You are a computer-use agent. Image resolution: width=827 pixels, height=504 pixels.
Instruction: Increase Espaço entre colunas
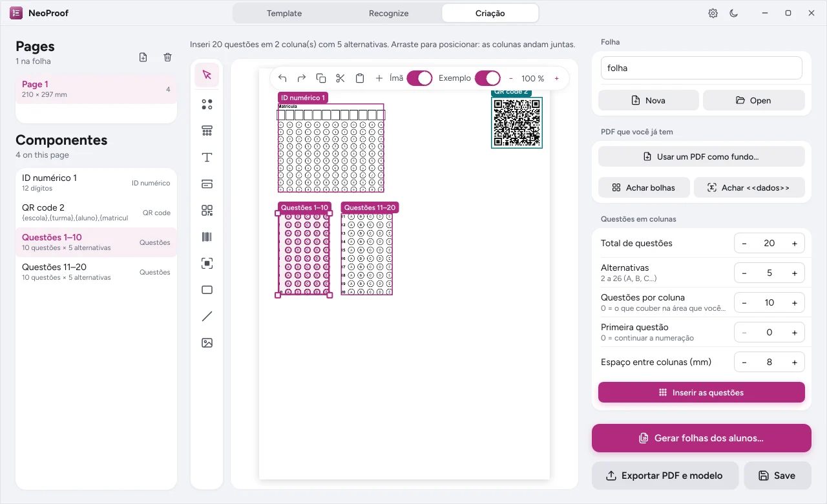(795, 362)
